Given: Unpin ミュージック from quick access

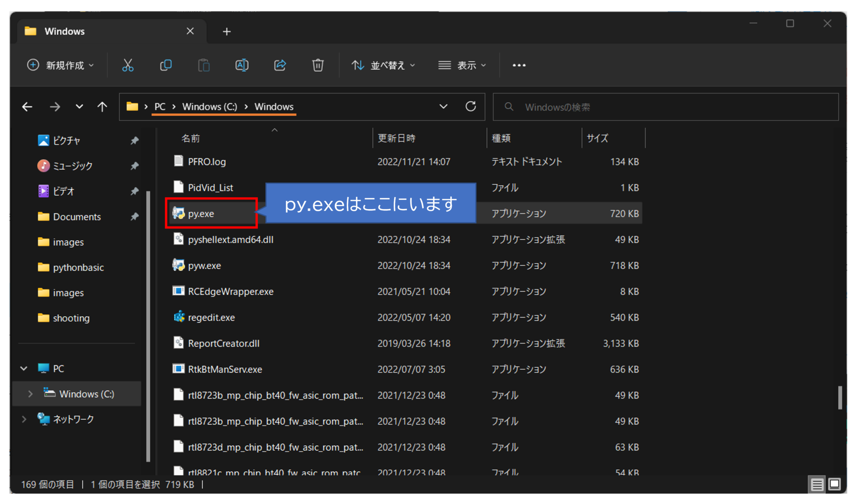Looking at the screenshot, I should pyautogui.click(x=135, y=165).
